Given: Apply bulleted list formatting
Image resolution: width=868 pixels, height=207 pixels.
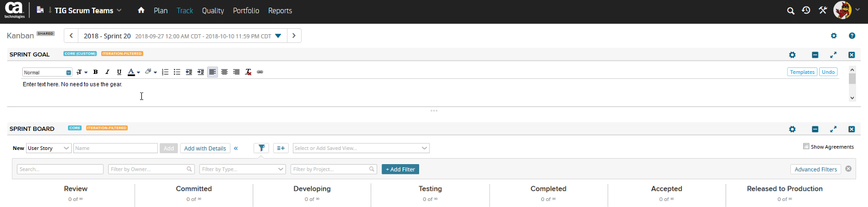Looking at the screenshot, I should 177,72.
